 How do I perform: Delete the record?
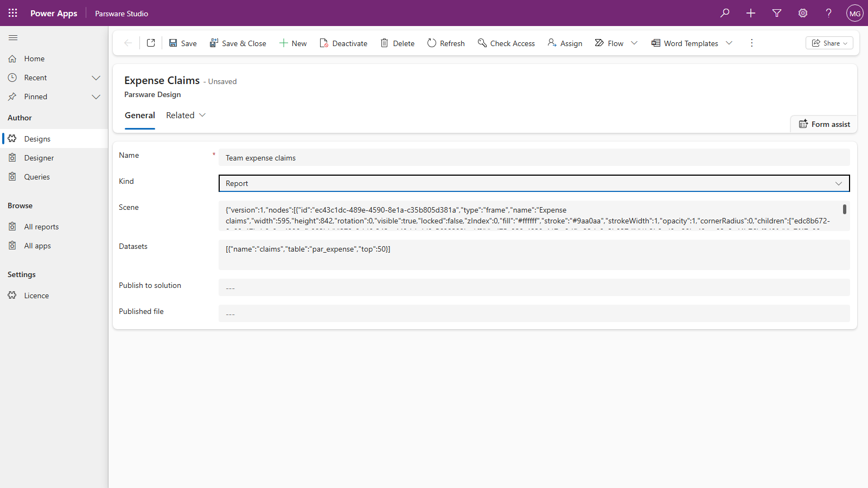coord(398,43)
